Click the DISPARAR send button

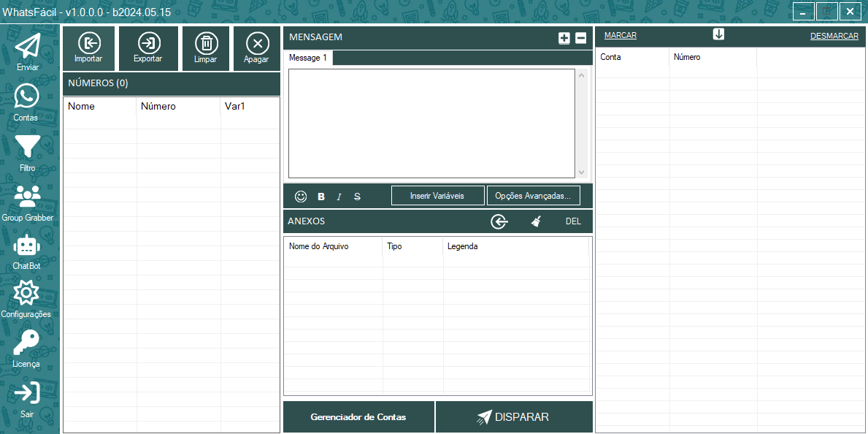tap(514, 417)
